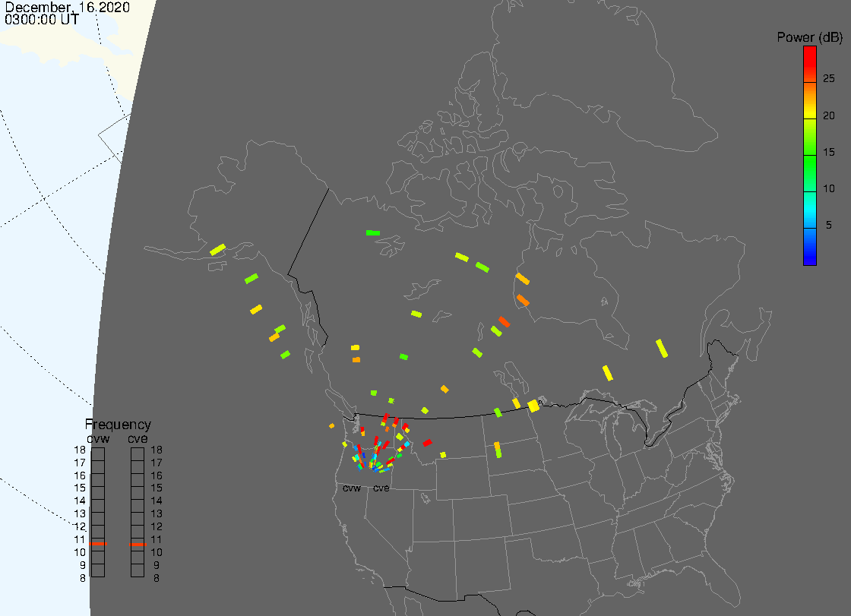
Task: Click the easternmost yellow echo marker near Quebec
Action: click(662, 349)
